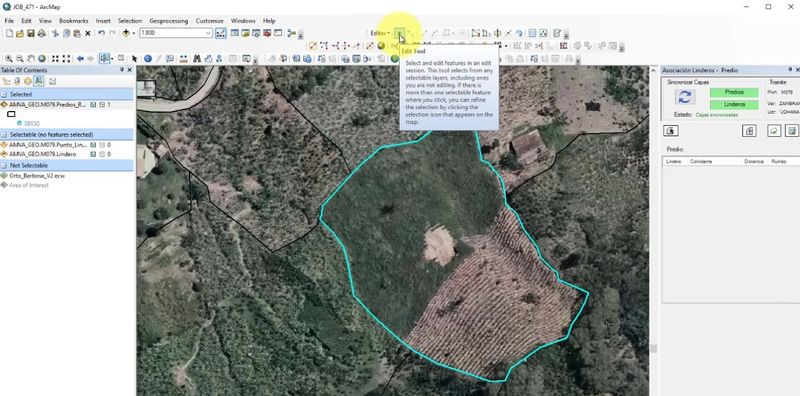This screenshot has height=396, width=800.
Task: Open the Bookmarks menu
Action: point(73,21)
